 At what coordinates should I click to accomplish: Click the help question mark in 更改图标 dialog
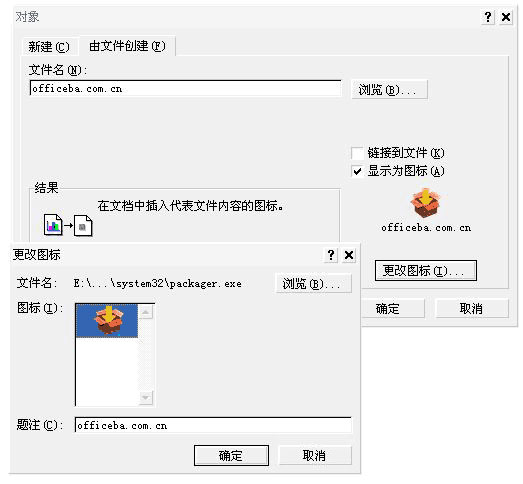click(331, 255)
